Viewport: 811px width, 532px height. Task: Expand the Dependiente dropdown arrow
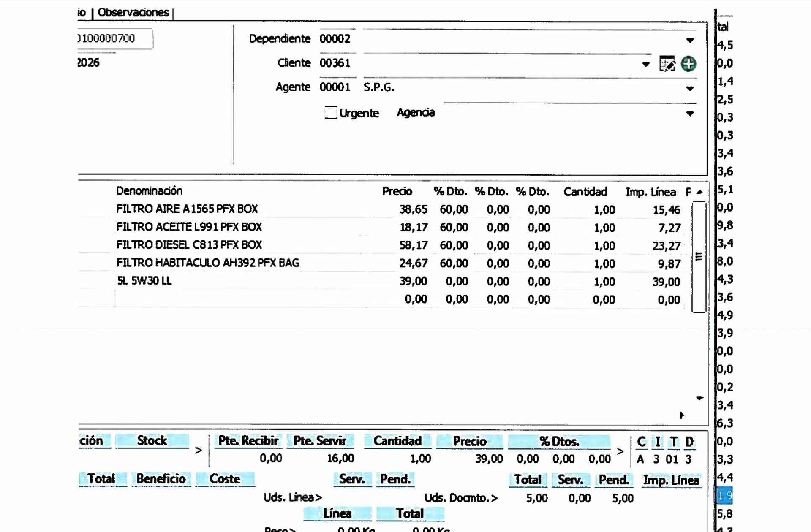pyautogui.click(x=690, y=40)
